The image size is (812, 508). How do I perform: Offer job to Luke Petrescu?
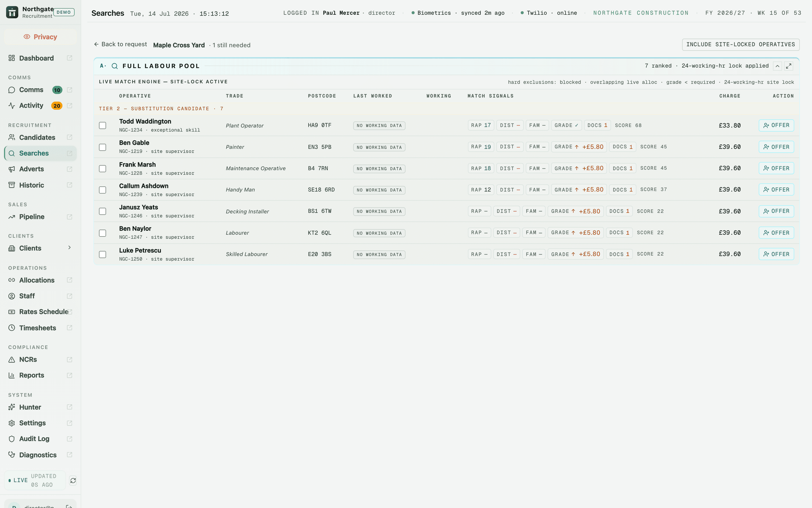tap(776, 254)
